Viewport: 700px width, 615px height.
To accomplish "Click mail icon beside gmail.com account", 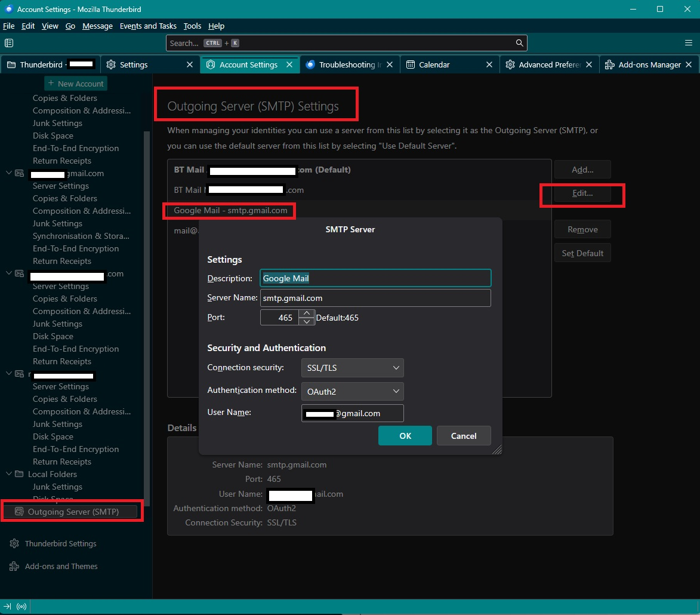I will click(19, 173).
